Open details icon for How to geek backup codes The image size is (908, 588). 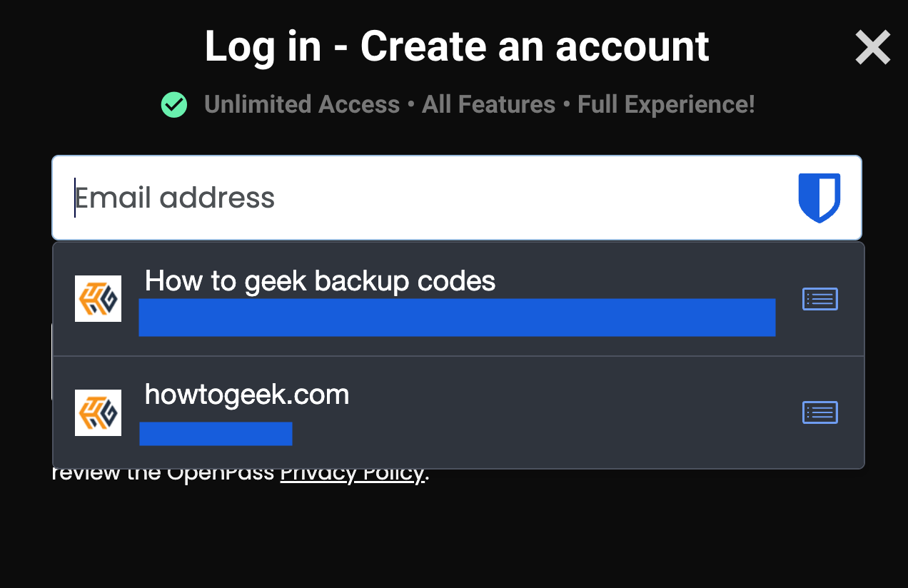[x=820, y=299]
